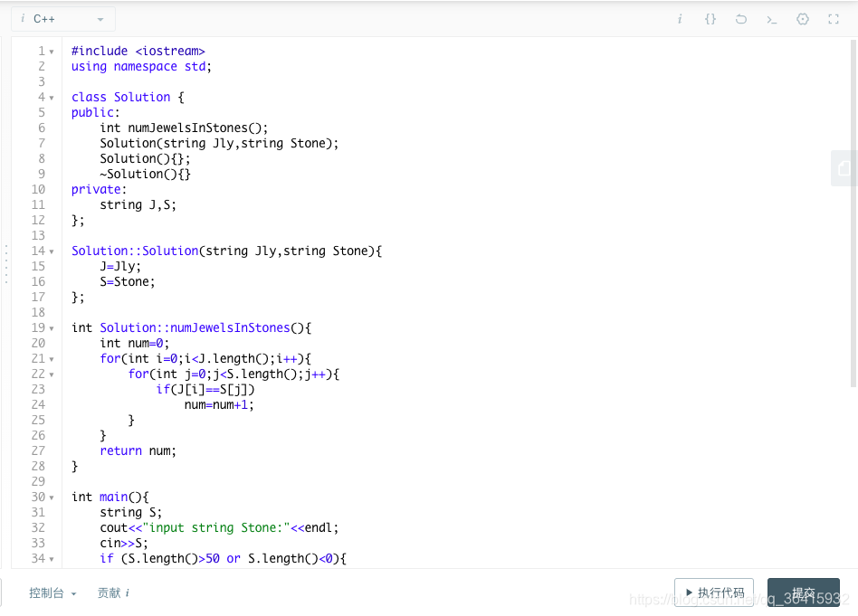The image size is (858, 616).
Task: Open the notes side tab icon
Action: click(x=844, y=168)
